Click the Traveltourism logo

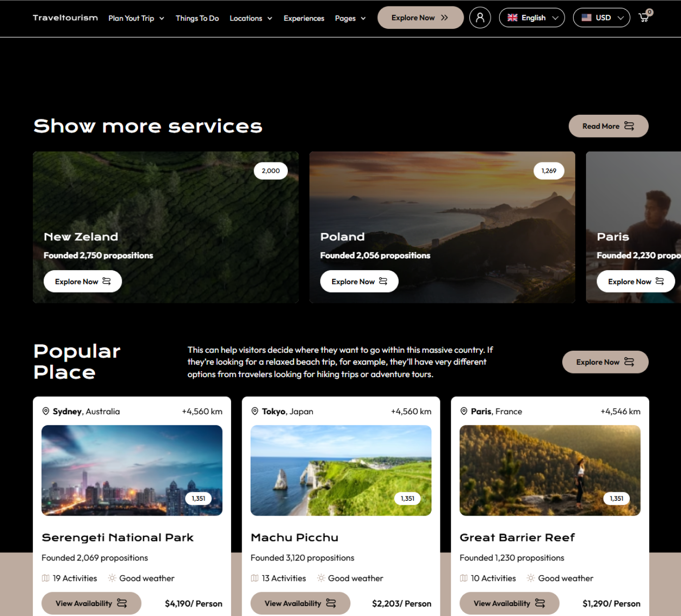click(65, 18)
